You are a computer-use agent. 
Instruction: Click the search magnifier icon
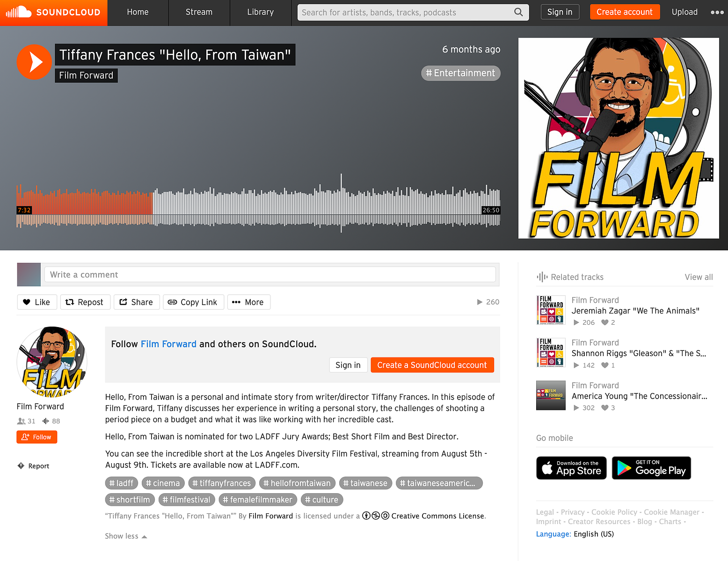pyautogui.click(x=518, y=12)
